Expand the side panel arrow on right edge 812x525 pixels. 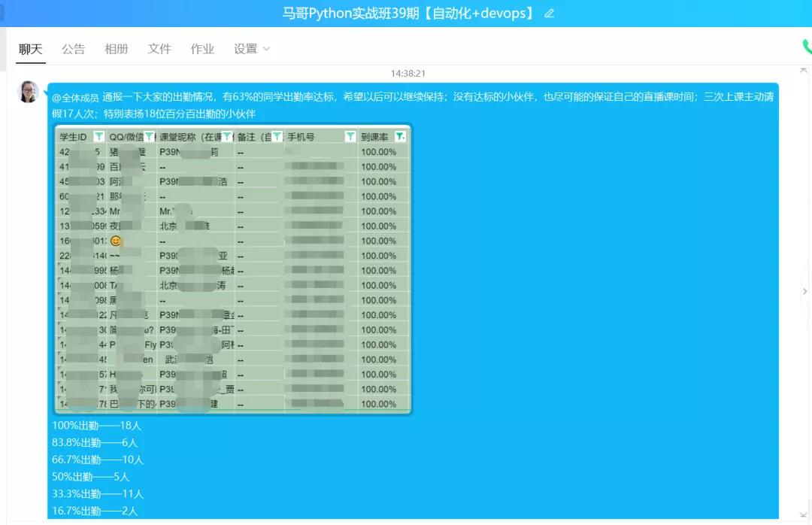pos(805,291)
